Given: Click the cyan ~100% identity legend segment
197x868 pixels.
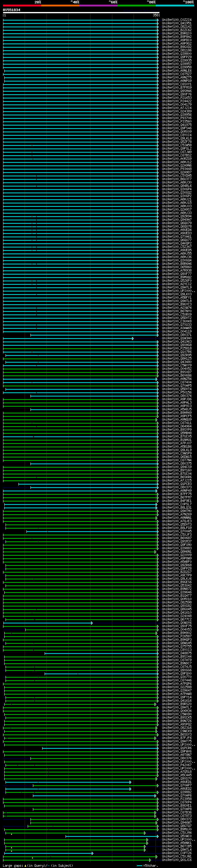Looking at the screenshot, I should (x=175, y=6).
